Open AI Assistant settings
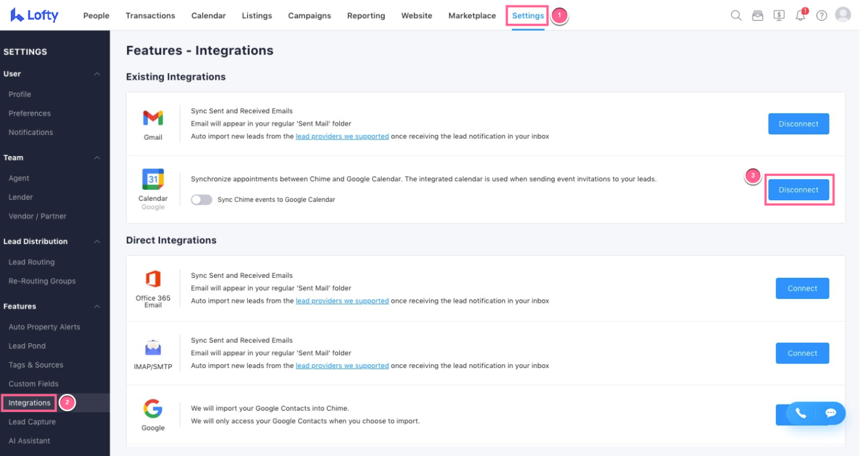868x456 pixels. pyautogui.click(x=29, y=441)
